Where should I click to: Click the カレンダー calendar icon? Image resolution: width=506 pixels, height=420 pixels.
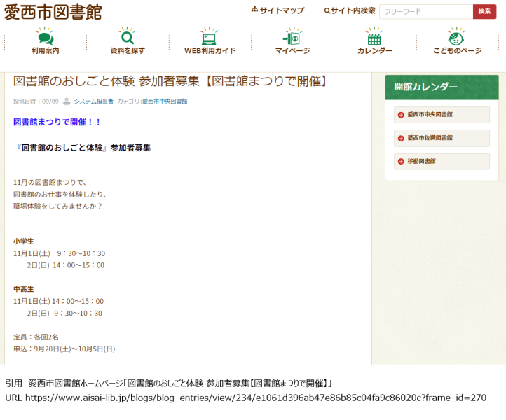point(374,36)
